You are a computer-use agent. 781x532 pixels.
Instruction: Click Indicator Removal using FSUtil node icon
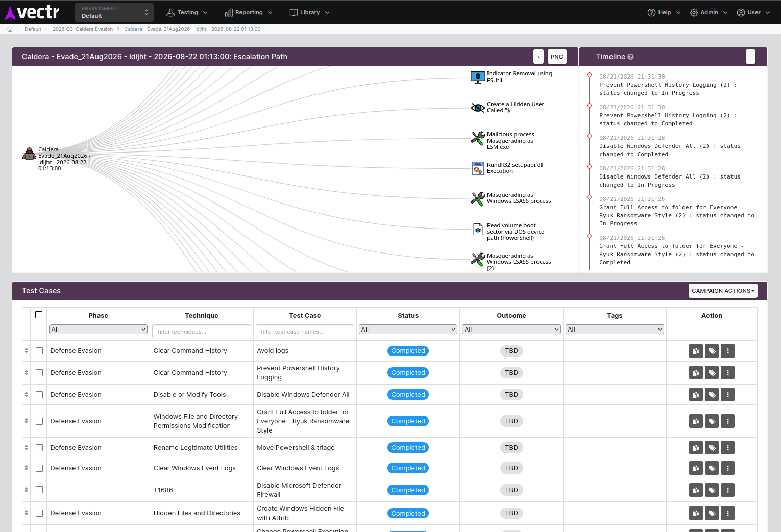(478, 78)
